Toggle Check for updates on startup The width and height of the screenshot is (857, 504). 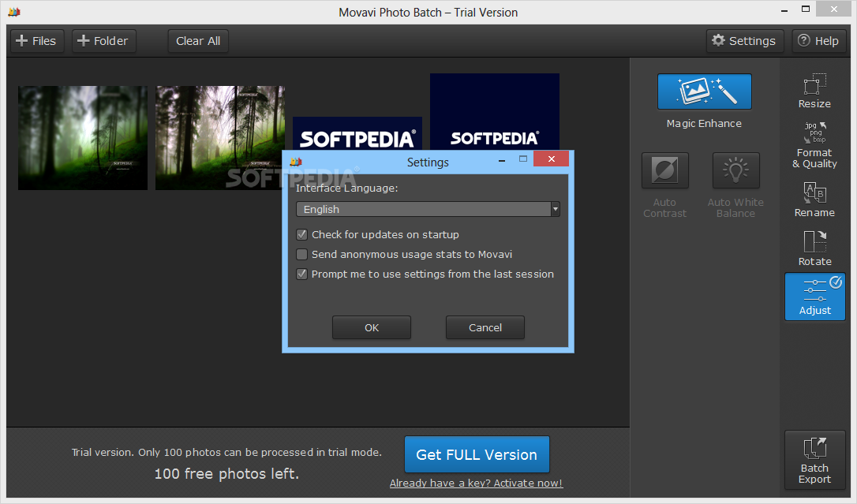point(301,235)
